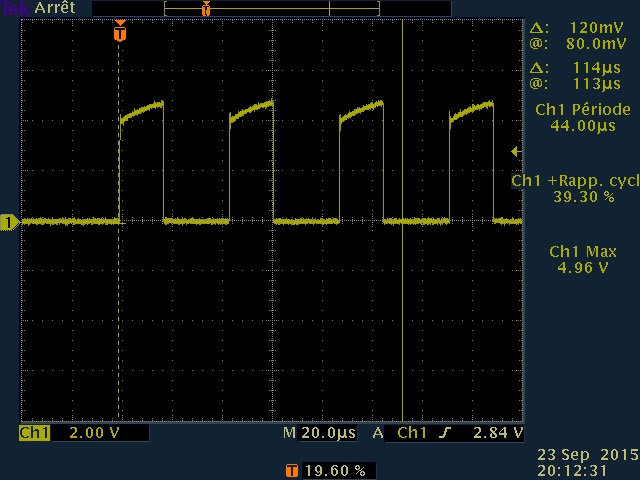Click the 113µs cursor time position readout
The image size is (640, 480).
coord(596,84)
